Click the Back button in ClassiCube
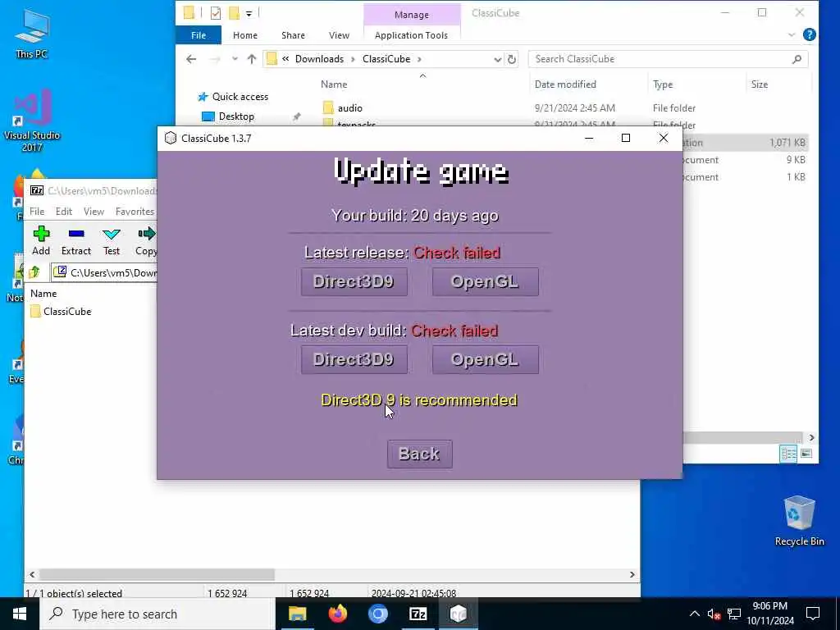The width and height of the screenshot is (840, 630). coord(419,454)
